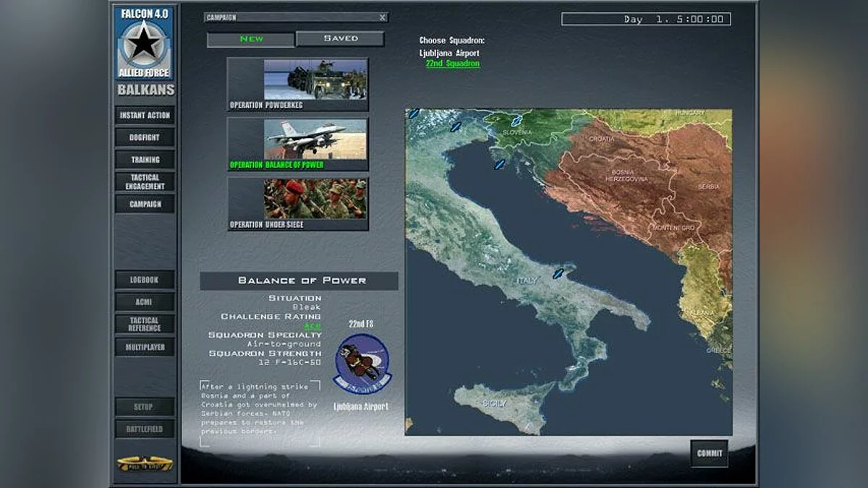Open the Training section
The width and height of the screenshot is (868, 488).
145,160
